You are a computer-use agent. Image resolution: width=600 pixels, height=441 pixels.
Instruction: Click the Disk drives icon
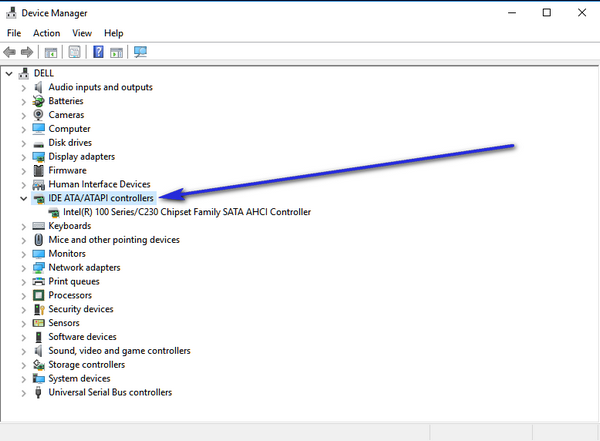click(38, 144)
